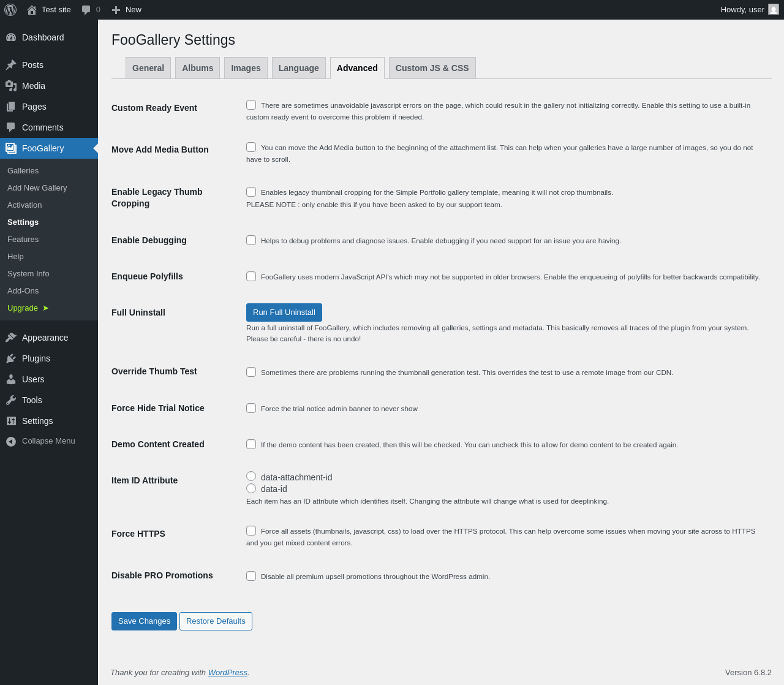
Task: Click the Pages icon in sidebar
Action: (11, 107)
